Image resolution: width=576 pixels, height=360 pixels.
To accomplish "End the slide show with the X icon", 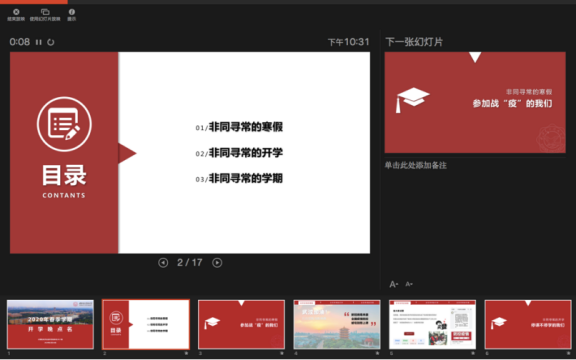I will click(16, 12).
